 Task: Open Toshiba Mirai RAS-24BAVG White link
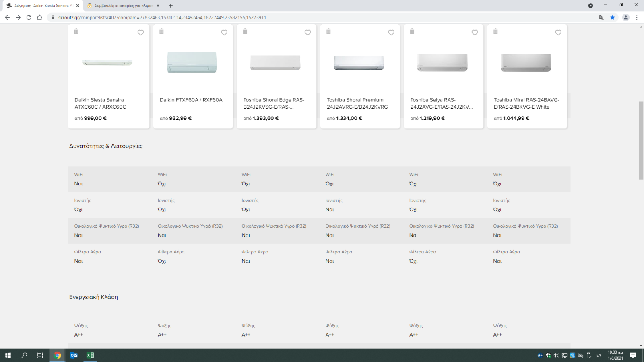pos(526,103)
